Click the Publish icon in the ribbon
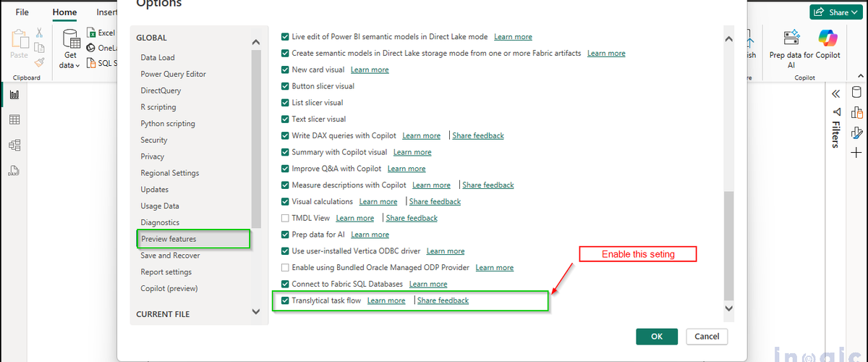 coord(750,38)
